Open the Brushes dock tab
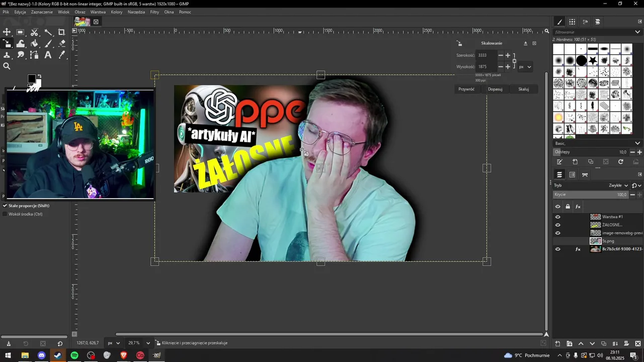Viewport: 644px width, 362px height. pyautogui.click(x=559, y=22)
